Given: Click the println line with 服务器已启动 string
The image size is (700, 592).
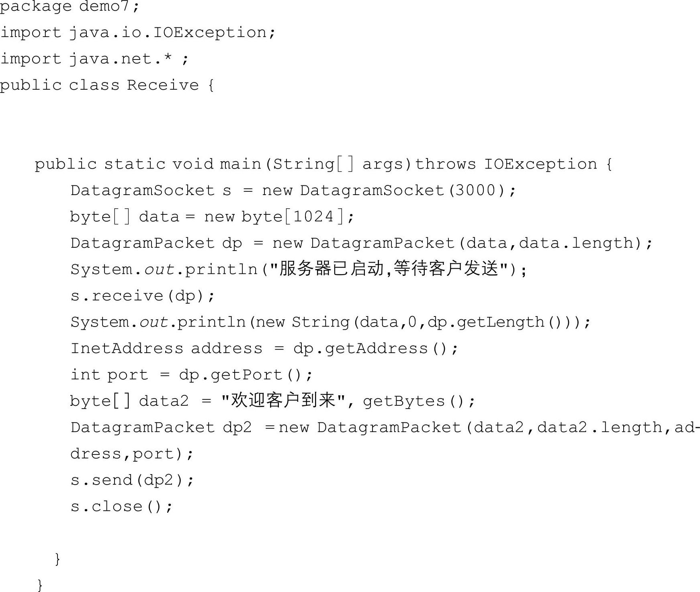Looking at the screenshot, I should click(x=298, y=269).
